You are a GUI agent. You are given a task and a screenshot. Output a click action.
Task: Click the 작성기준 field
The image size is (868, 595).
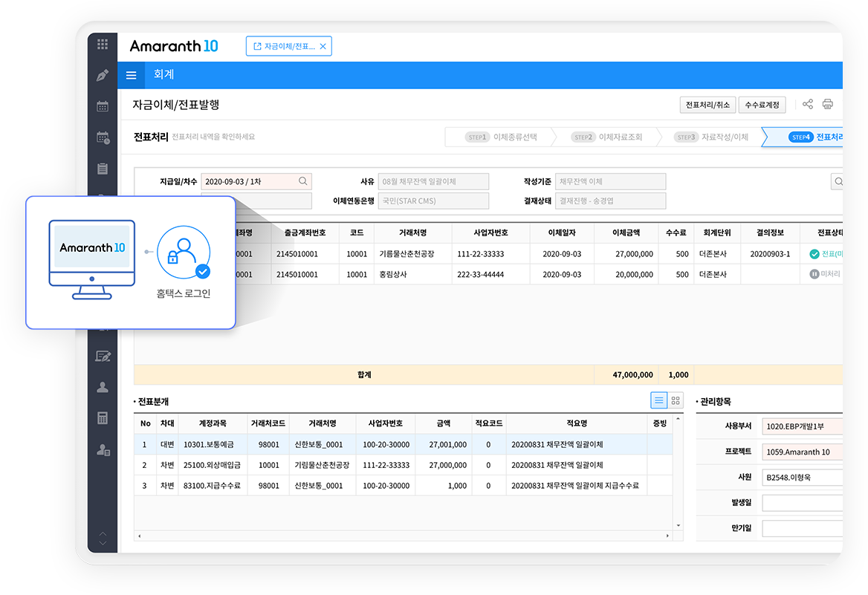coord(611,181)
